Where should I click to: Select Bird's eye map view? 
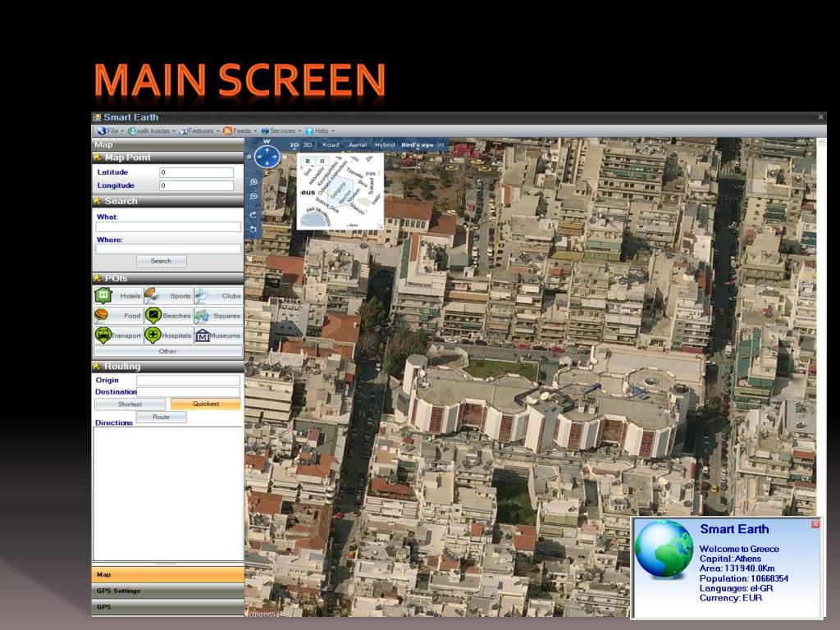click(418, 145)
